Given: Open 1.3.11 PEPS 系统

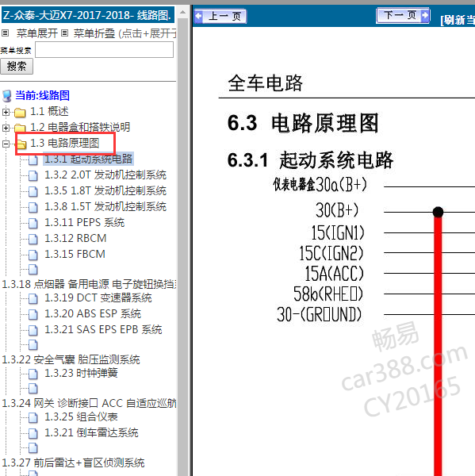Looking at the screenshot, I should point(84,222).
